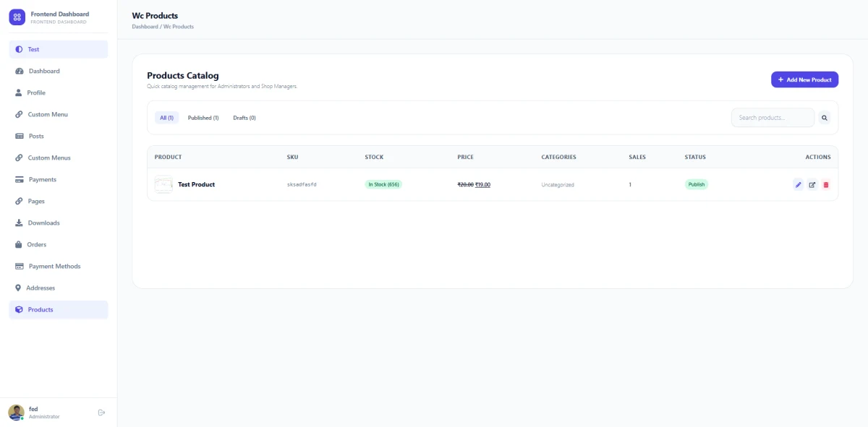Click the STATUS column header
This screenshot has height=427, width=868.
[x=695, y=157]
